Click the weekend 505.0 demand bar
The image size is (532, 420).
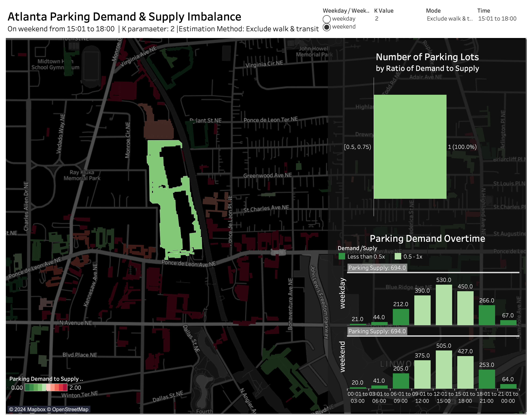(444, 369)
